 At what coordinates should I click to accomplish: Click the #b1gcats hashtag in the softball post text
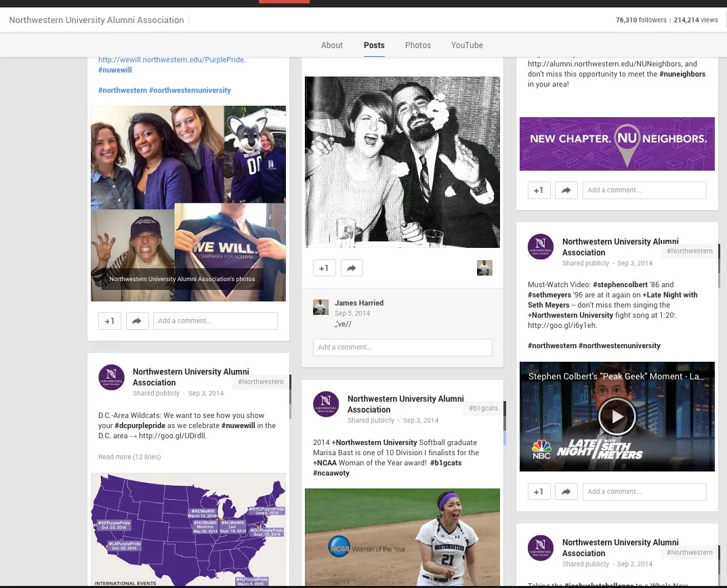coord(446,463)
